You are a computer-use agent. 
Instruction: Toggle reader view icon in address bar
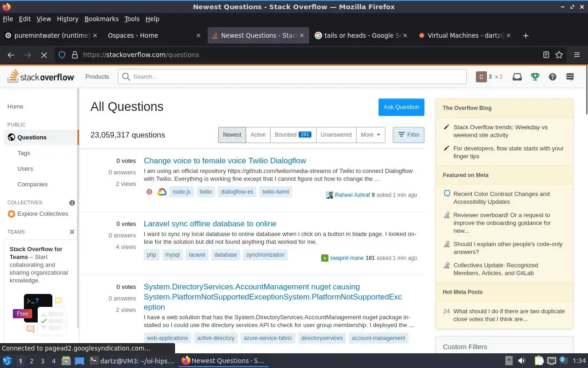click(x=546, y=55)
